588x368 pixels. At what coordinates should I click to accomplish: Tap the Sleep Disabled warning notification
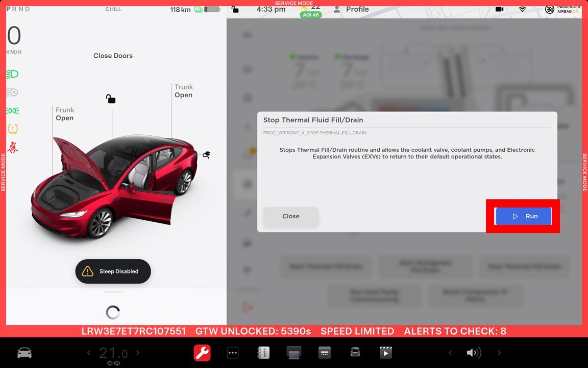click(113, 271)
